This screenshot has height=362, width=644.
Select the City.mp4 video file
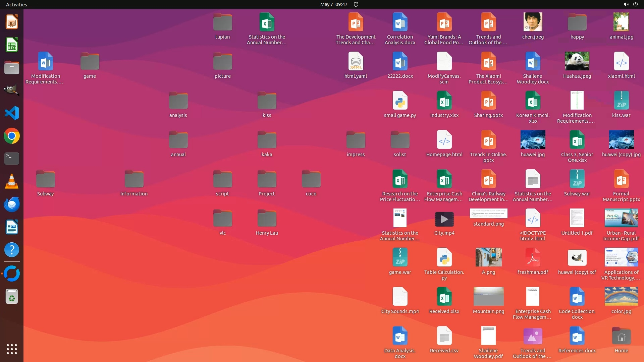444,220
